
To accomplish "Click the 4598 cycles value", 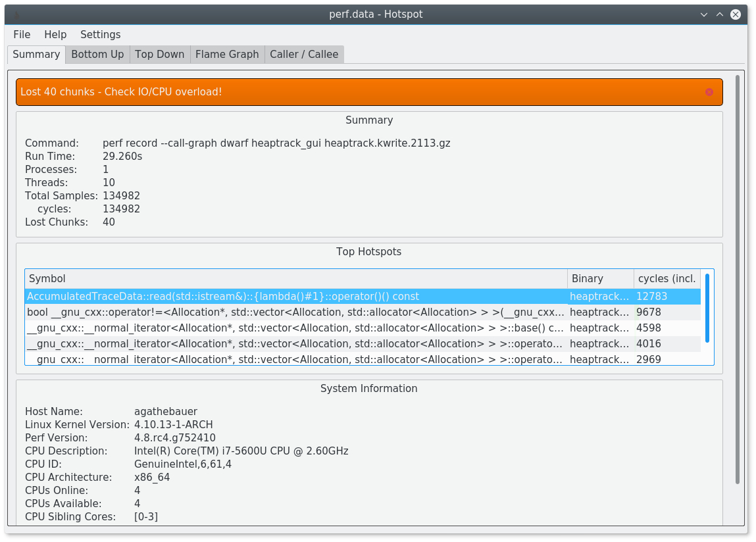I will click(649, 328).
